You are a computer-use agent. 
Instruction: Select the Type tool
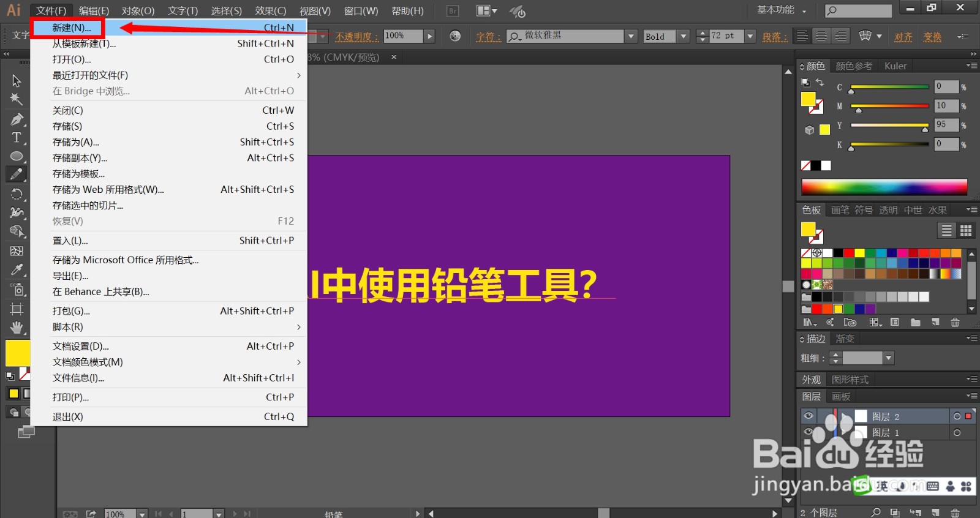point(17,137)
